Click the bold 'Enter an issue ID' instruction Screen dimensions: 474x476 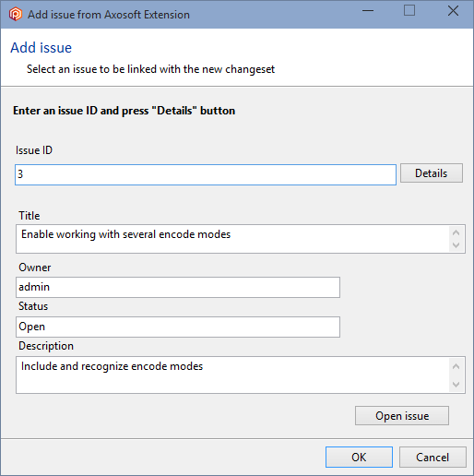coord(124,111)
